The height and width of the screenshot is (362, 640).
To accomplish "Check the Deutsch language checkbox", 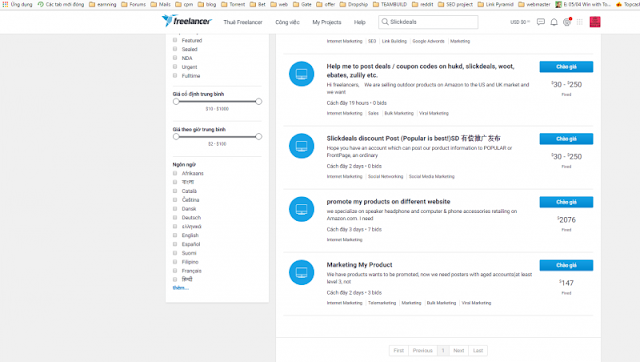I will pyautogui.click(x=175, y=218).
